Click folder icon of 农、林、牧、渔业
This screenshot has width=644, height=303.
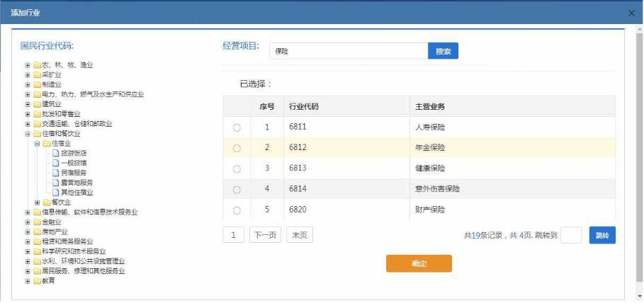click(x=38, y=65)
